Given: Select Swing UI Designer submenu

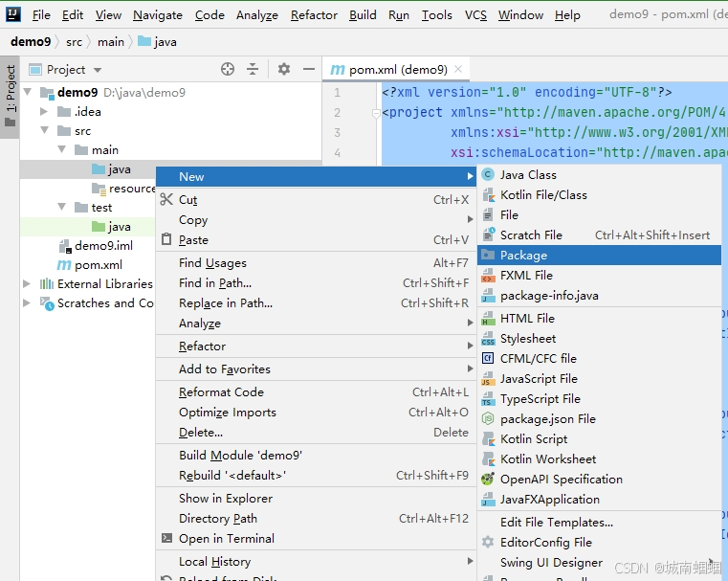Looking at the screenshot, I should point(600,563).
